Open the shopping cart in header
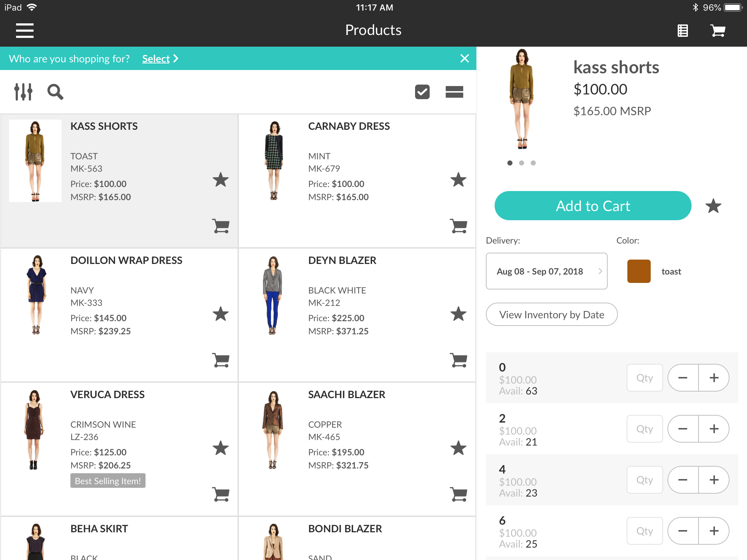This screenshot has width=747, height=560. tap(718, 31)
